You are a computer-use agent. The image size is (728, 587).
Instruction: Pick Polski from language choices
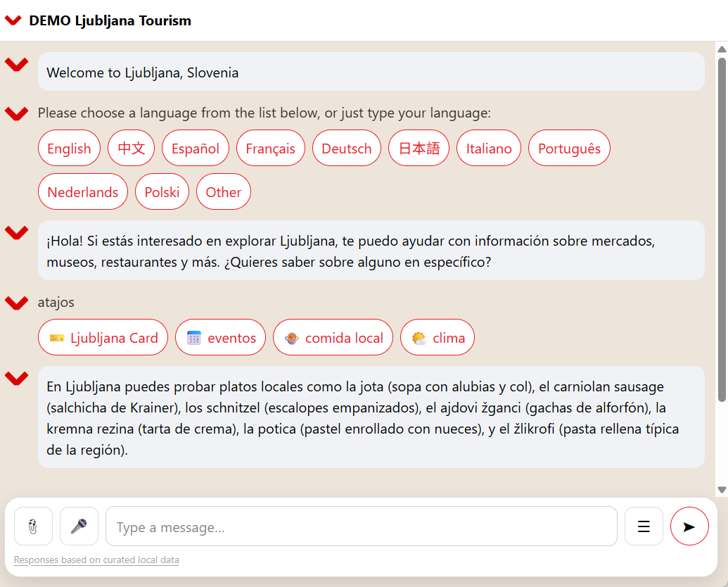[x=162, y=192]
